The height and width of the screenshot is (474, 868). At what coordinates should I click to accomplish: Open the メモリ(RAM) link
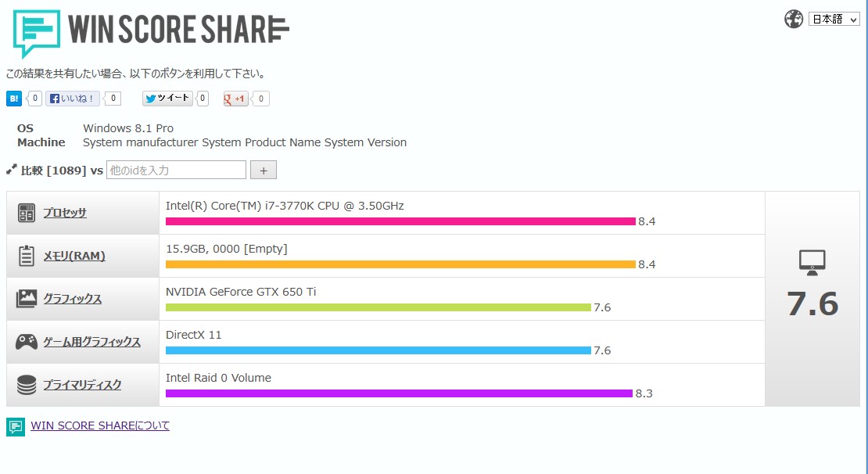pos(74,256)
